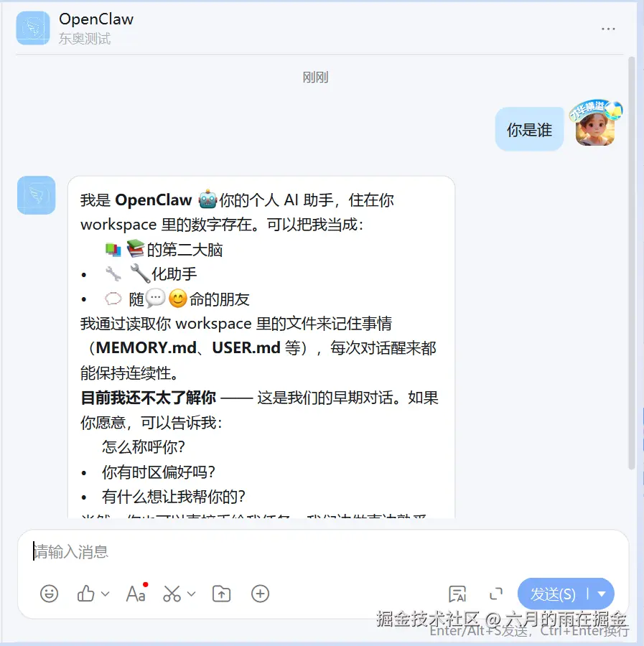Image resolution: width=644 pixels, height=646 pixels.
Task: Click the upload file folder icon
Action: (x=221, y=594)
